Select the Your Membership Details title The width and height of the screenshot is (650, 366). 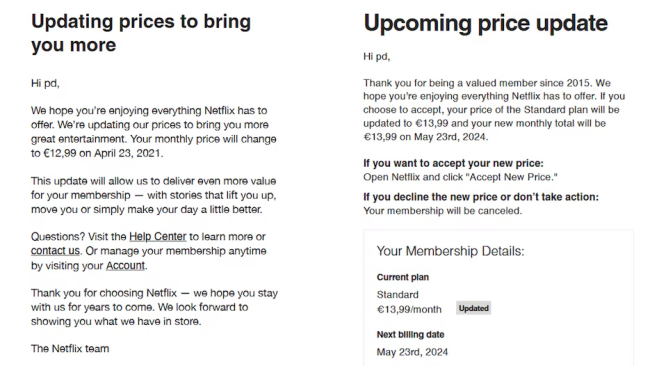coord(450,251)
